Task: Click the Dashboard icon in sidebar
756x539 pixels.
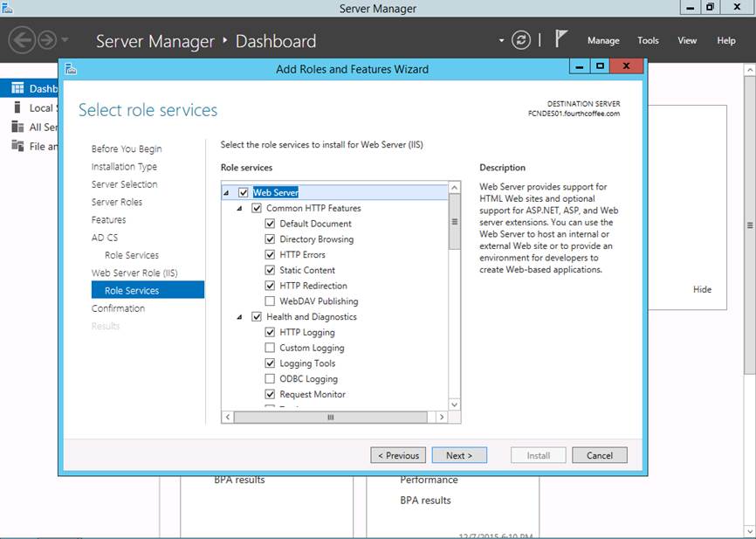Action: click(x=17, y=88)
